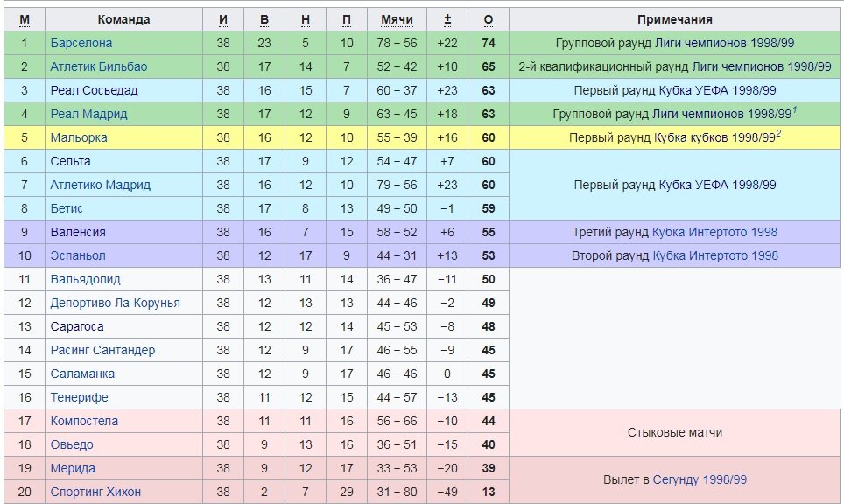The height and width of the screenshot is (504, 844).
Task: Follow the Атлетико Мадрид link
Action: click(100, 185)
